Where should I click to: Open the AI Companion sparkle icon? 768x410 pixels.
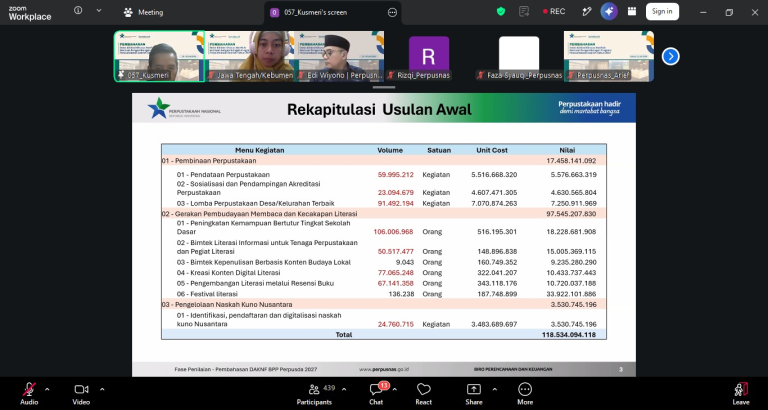[609, 11]
